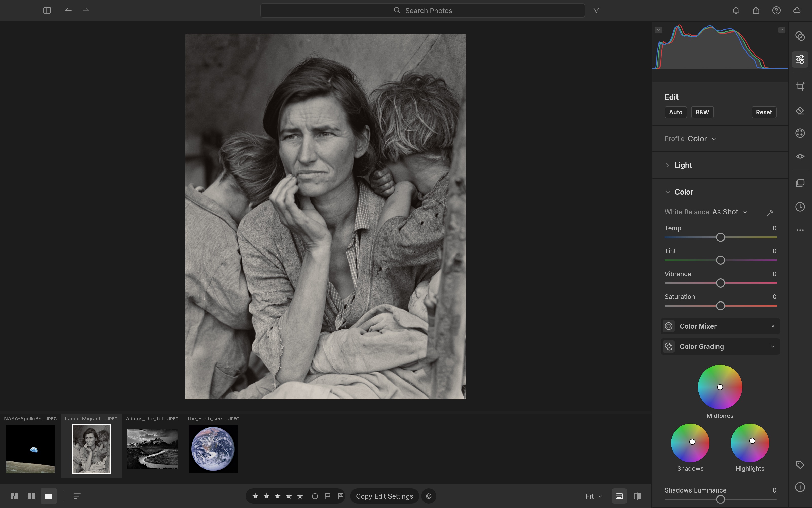
Task: Collapse the Color Grading panel
Action: 720,346
